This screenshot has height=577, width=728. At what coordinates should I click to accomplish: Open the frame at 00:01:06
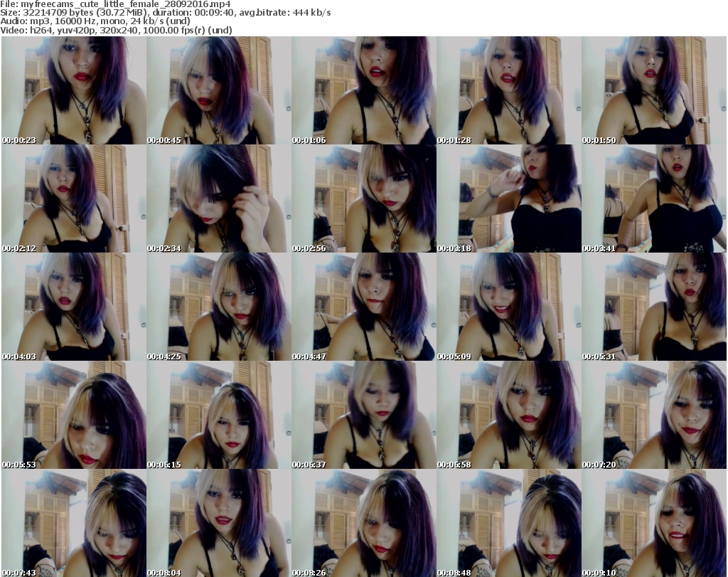pyautogui.click(x=364, y=90)
